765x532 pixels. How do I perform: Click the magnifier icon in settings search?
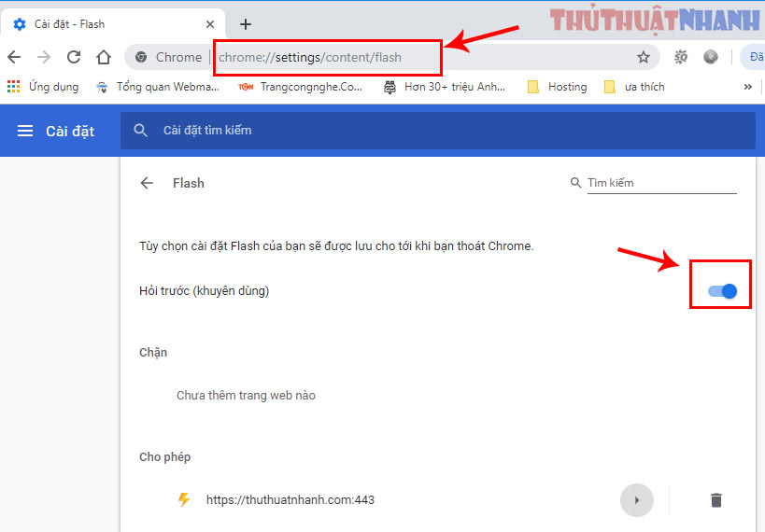[140, 130]
